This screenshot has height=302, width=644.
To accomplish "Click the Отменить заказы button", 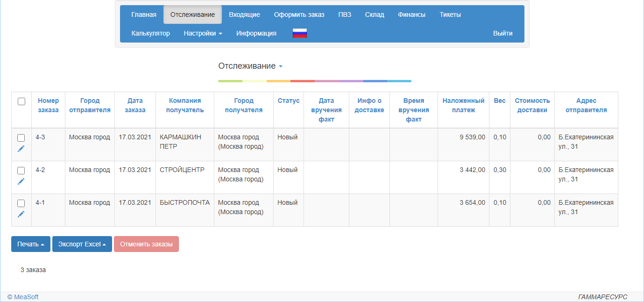I will point(146,244).
